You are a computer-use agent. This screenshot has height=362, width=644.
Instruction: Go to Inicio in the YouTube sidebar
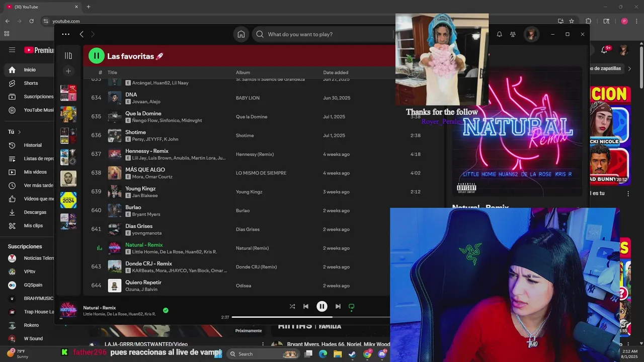(30, 70)
